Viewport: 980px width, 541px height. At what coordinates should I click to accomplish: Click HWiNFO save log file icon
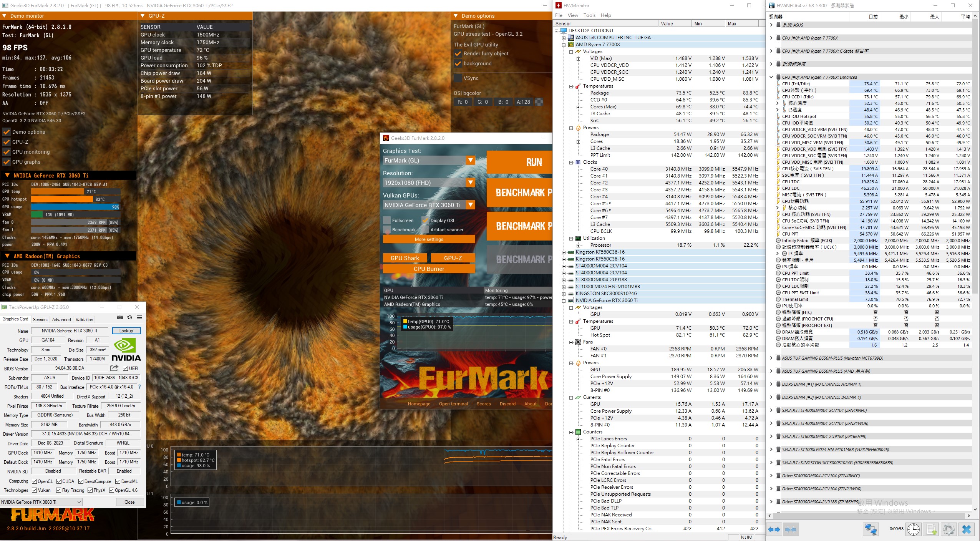point(931,529)
